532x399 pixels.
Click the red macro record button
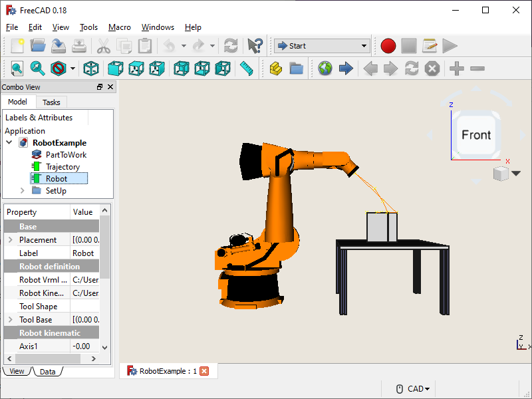(x=388, y=46)
